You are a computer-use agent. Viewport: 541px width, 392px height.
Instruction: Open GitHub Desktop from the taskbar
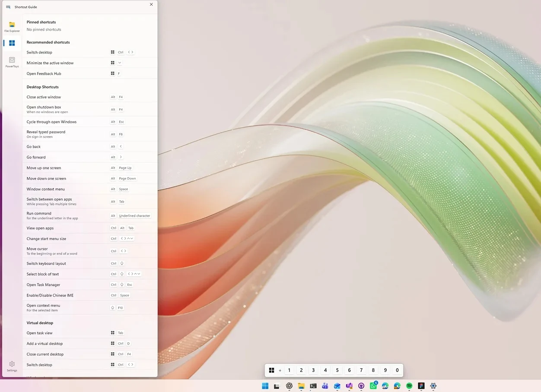(x=361, y=386)
